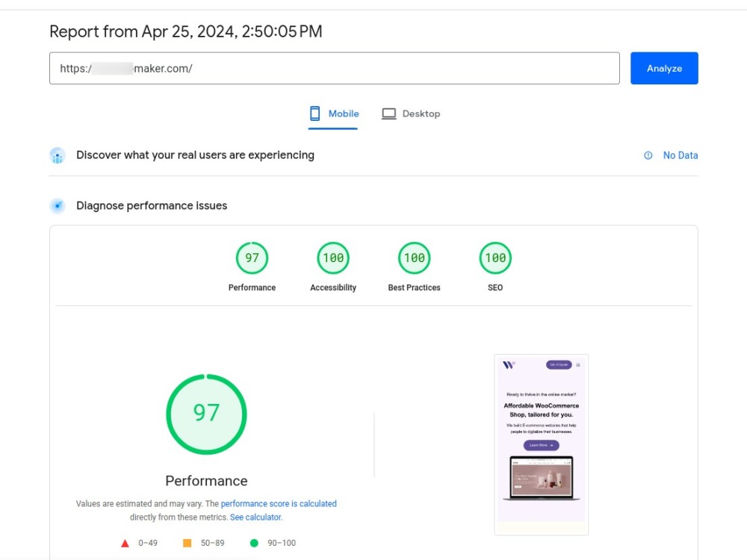The image size is (747, 560).
Task: Click the red triangle 0–49 legend icon
Action: [125, 544]
